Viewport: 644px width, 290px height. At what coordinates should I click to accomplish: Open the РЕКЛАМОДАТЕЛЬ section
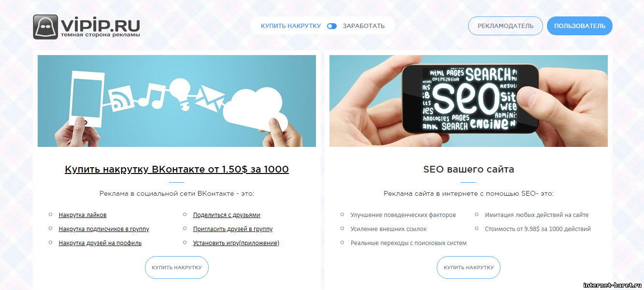[x=506, y=26]
